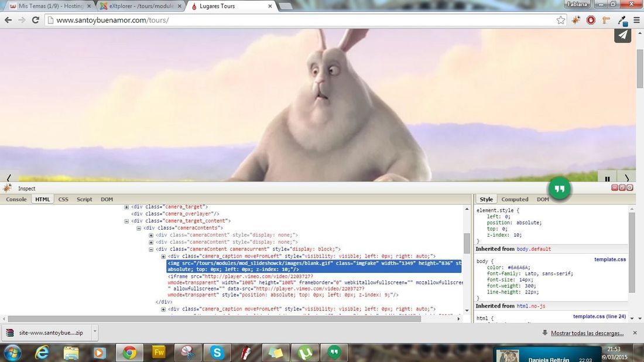Collapse the cameraContent cameracurrent div
The height and width of the screenshot is (362, 644).
tap(151, 250)
